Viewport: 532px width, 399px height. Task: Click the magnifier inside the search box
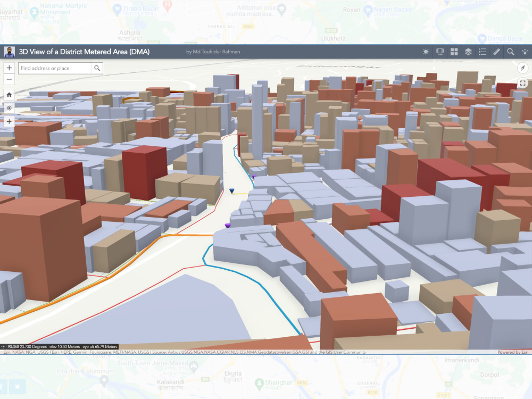pos(97,68)
